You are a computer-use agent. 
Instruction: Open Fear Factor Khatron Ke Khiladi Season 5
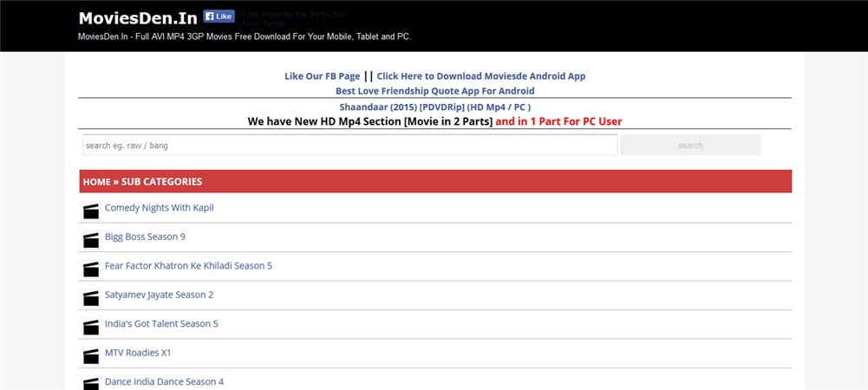point(188,265)
